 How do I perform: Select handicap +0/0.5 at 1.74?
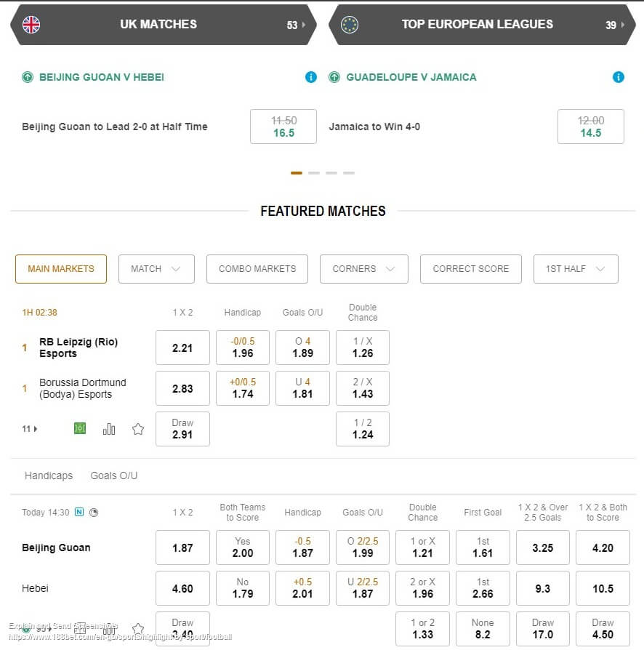[243, 388]
